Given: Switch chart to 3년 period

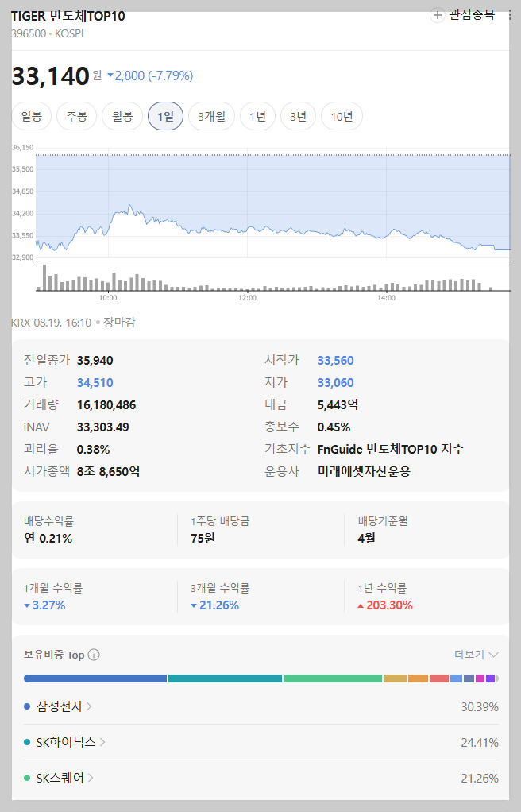Looking at the screenshot, I should click(298, 116).
